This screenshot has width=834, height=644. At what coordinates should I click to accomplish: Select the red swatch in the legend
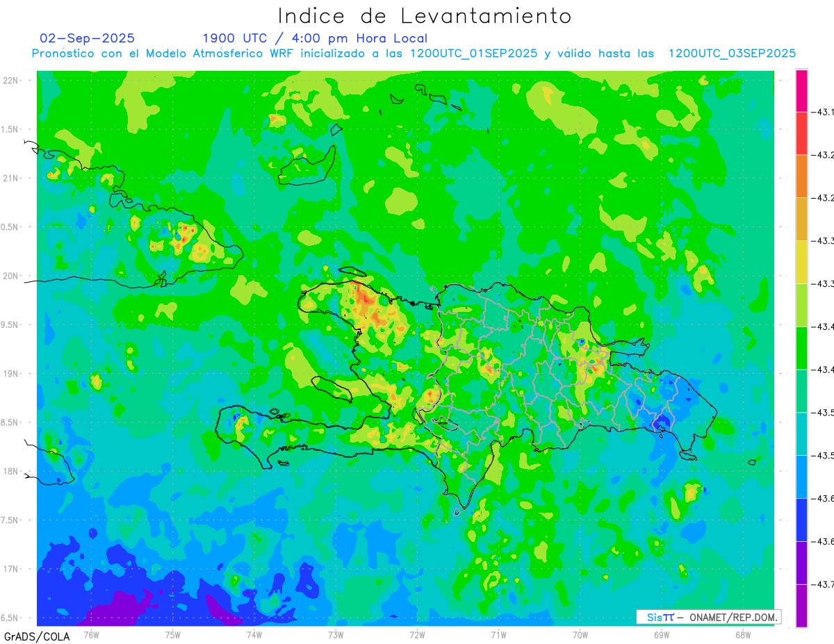801,133
